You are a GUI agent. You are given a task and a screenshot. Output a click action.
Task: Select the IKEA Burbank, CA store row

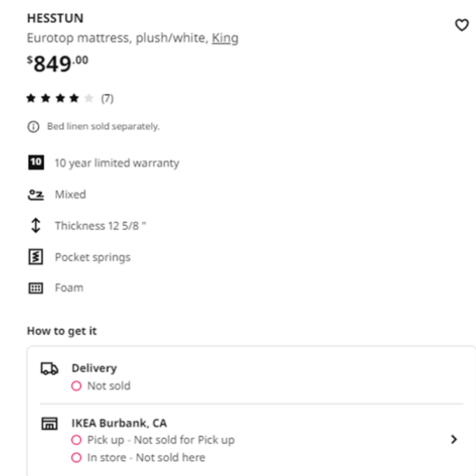click(252, 440)
